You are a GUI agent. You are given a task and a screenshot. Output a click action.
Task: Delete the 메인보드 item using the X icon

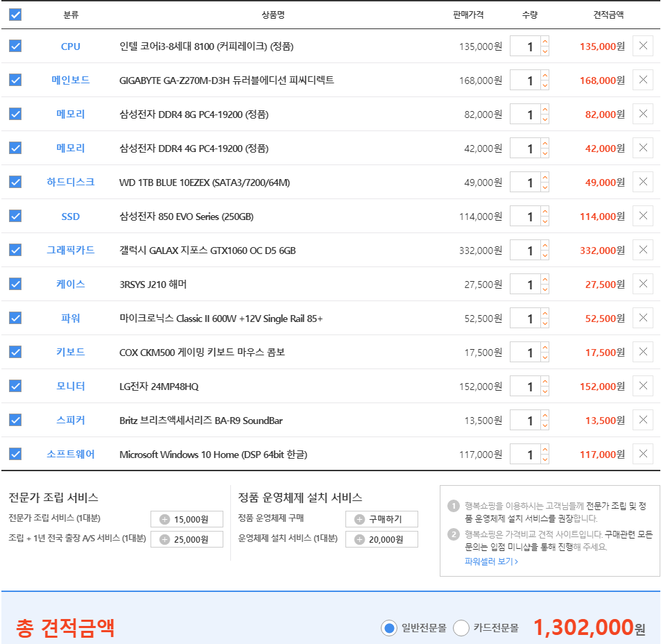coord(643,80)
